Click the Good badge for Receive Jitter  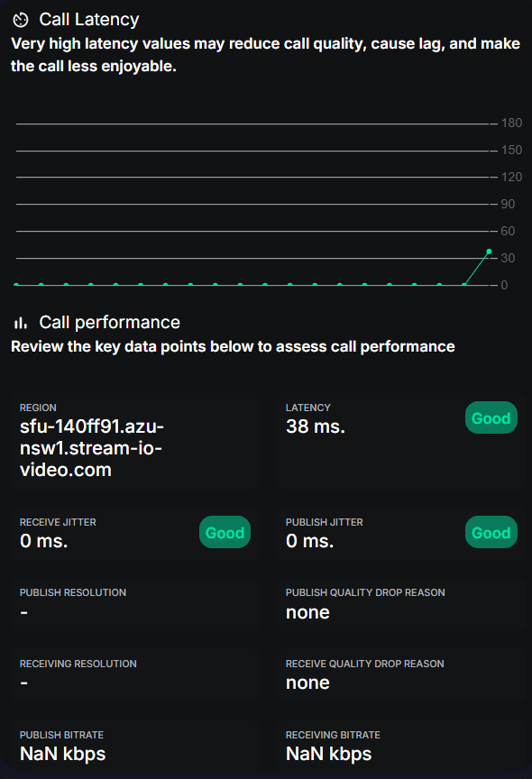tap(225, 532)
